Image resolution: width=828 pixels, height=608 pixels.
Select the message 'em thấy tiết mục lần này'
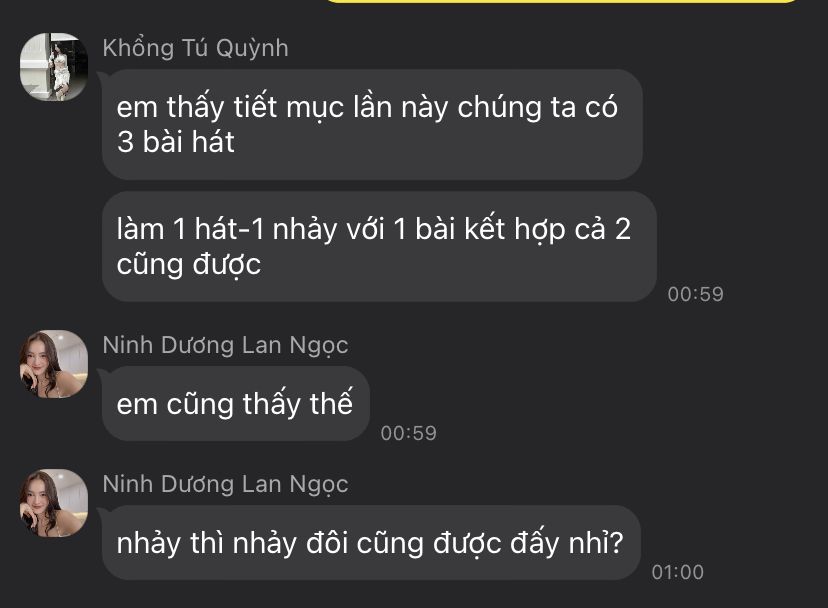click(x=372, y=125)
